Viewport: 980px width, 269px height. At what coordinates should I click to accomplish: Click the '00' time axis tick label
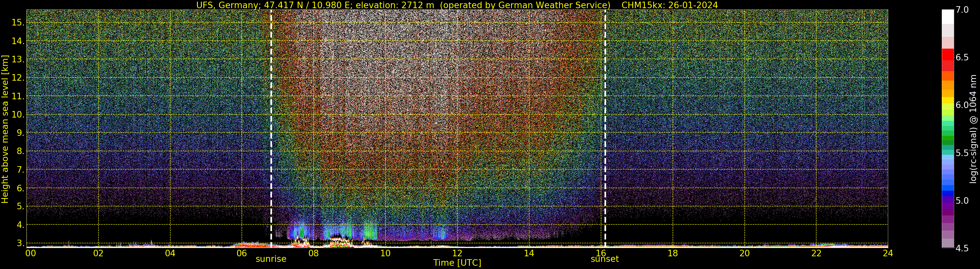[x=30, y=253]
